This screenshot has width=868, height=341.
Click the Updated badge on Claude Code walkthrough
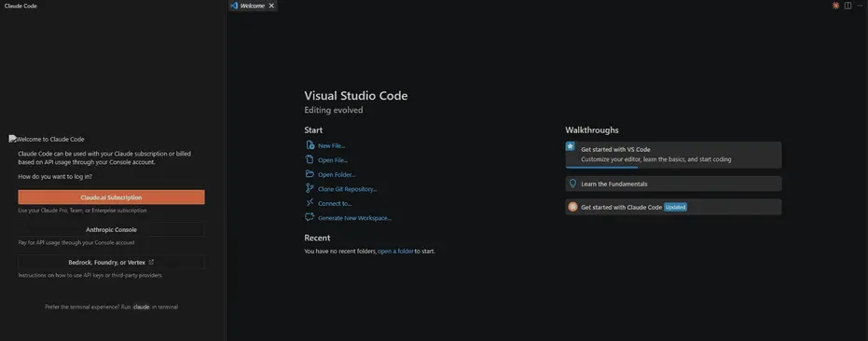coord(675,207)
